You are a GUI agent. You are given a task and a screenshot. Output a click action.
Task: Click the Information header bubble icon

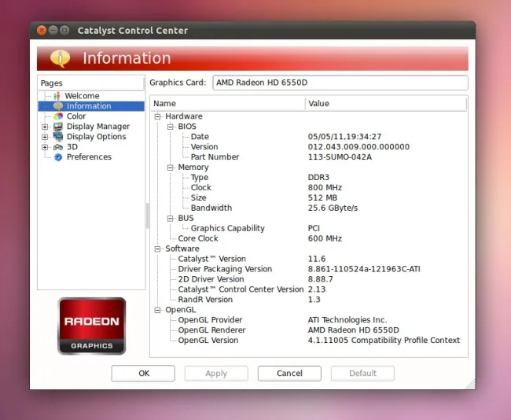point(60,58)
